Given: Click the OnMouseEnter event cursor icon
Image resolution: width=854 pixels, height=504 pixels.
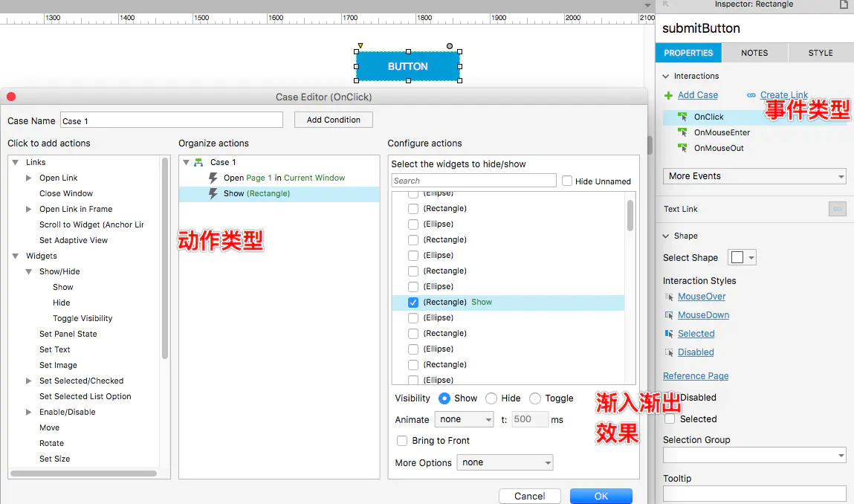Looking at the screenshot, I should point(682,132).
